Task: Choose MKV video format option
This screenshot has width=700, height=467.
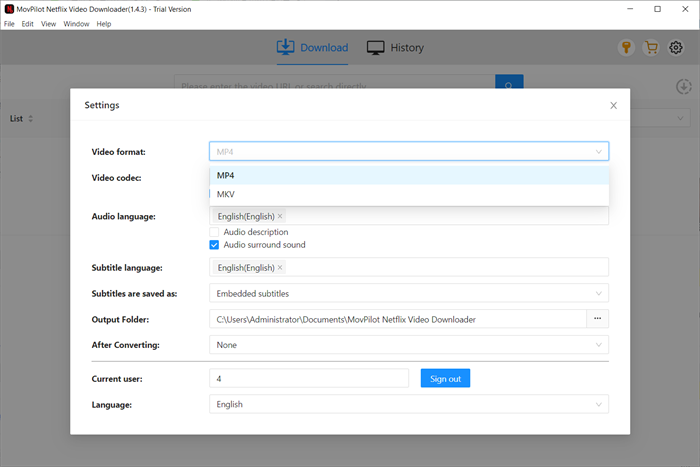Action: click(x=409, y=194)
